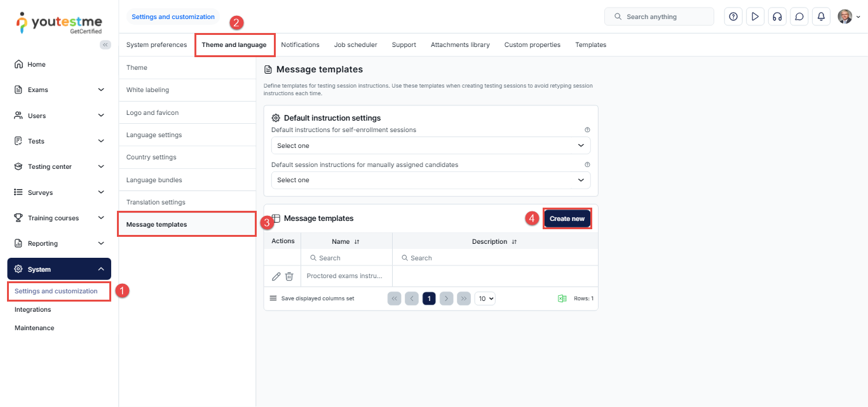The height and width of the screenshot is (407, 868).
Task: Go to first page of table
Action: [x=394, y=298]
